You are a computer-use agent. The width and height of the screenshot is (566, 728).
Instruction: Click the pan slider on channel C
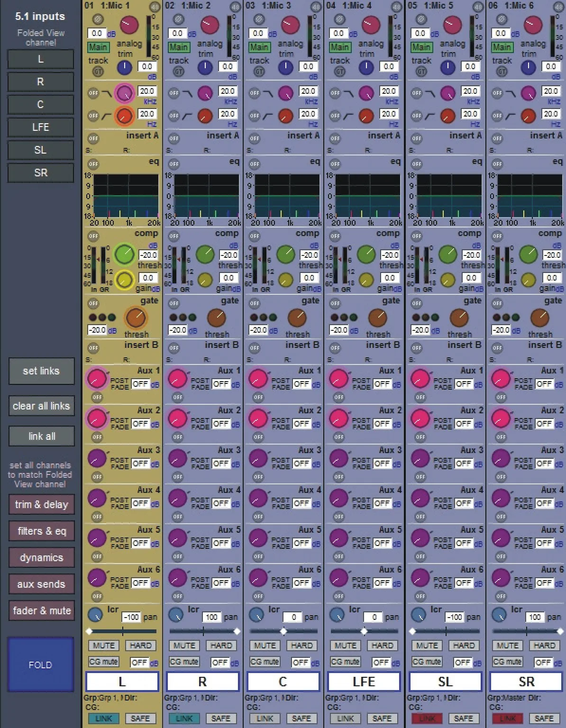(283, 631)
